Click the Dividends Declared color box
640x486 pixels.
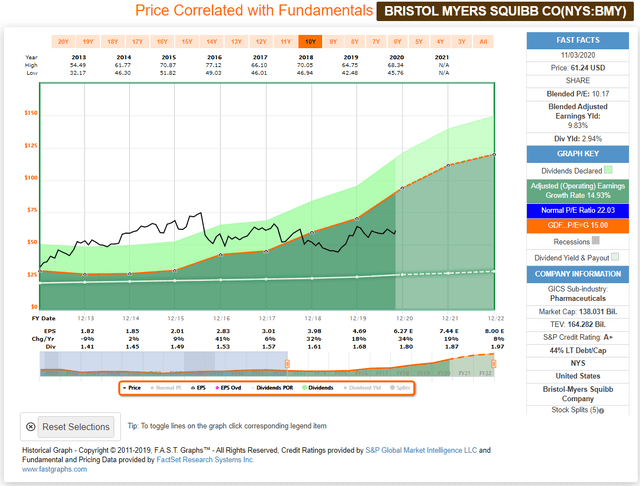coord(621,170)
